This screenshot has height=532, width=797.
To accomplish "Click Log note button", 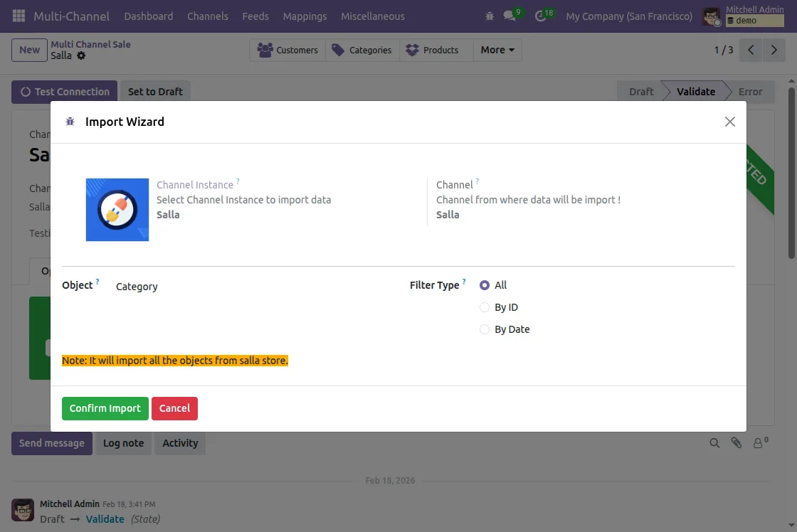I will (x=124, y=443).
